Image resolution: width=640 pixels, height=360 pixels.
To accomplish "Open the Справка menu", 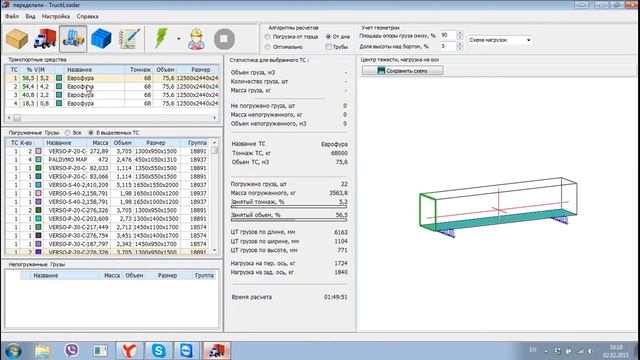I will pos(87,16).
